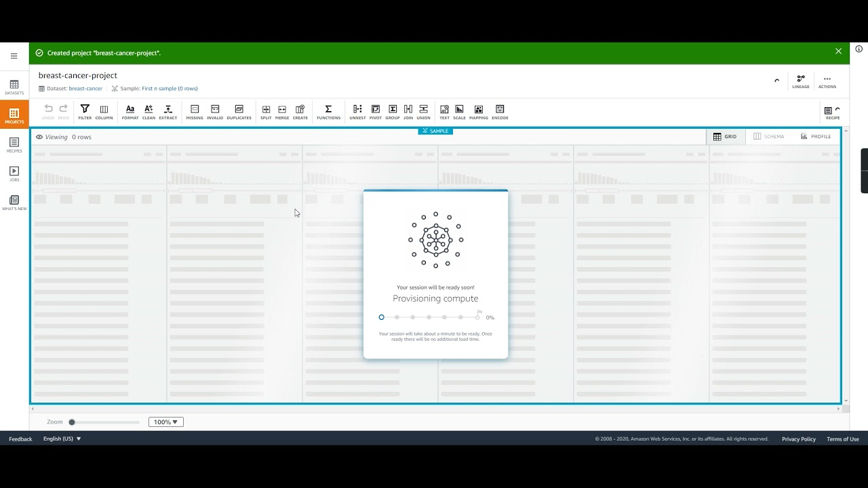Open the Pivot tool
This screenshot has height=488, width=868.
coord(376,112)
